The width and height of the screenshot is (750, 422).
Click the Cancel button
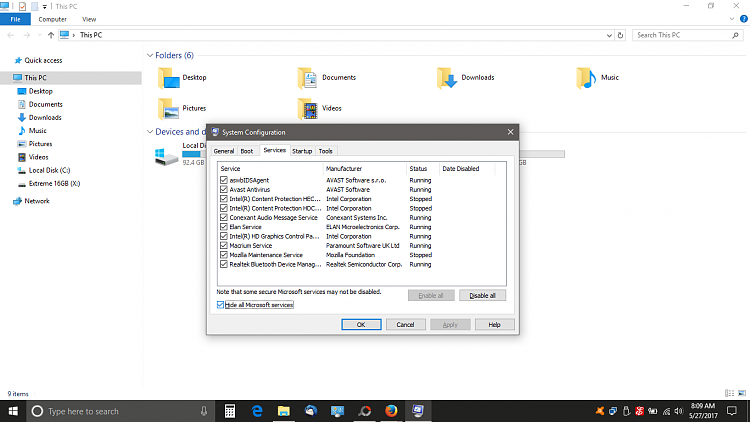[405, 324]
